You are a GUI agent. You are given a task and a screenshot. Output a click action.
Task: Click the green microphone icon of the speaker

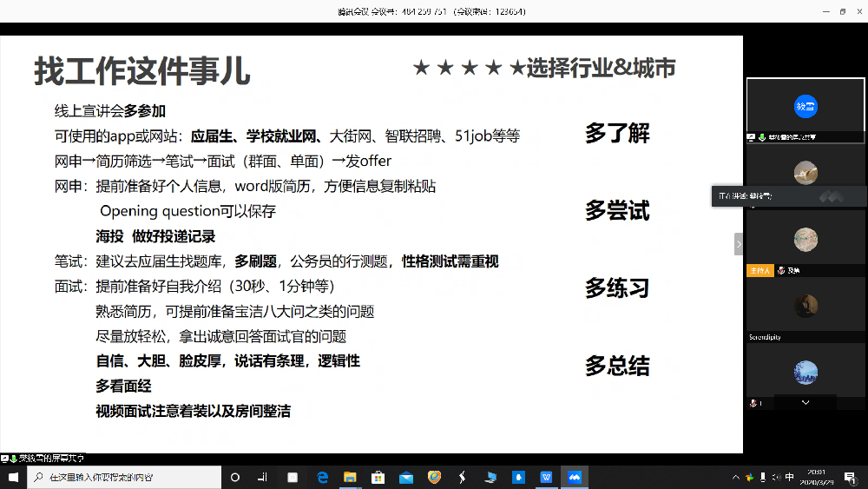point(760,137)
